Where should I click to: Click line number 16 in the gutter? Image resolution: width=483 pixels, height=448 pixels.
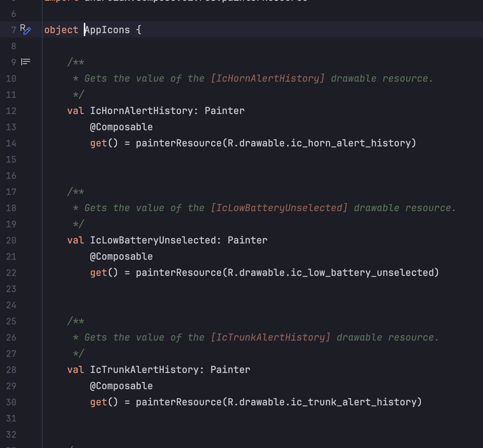coord(11,175)
